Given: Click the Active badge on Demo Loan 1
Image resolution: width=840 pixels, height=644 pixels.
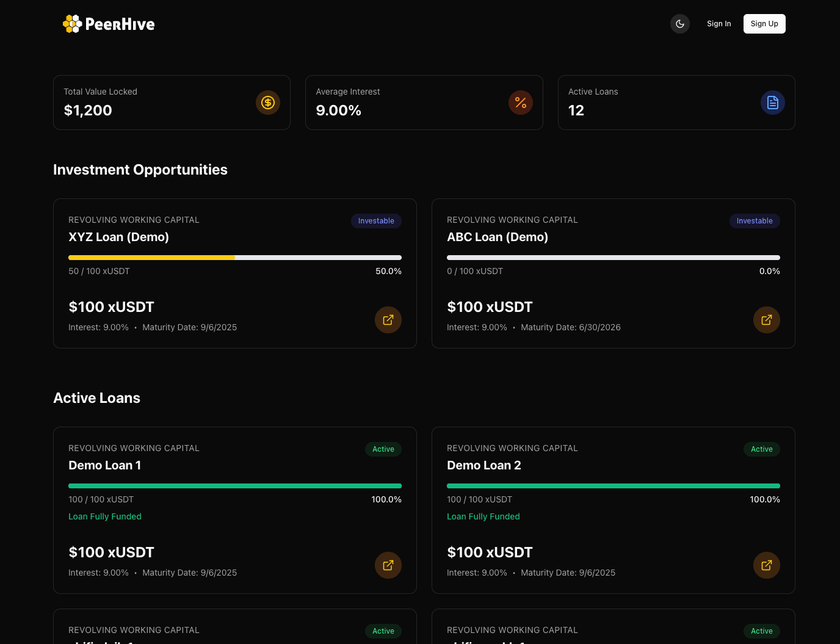Looking at the screenshot, I should (383, 449).
